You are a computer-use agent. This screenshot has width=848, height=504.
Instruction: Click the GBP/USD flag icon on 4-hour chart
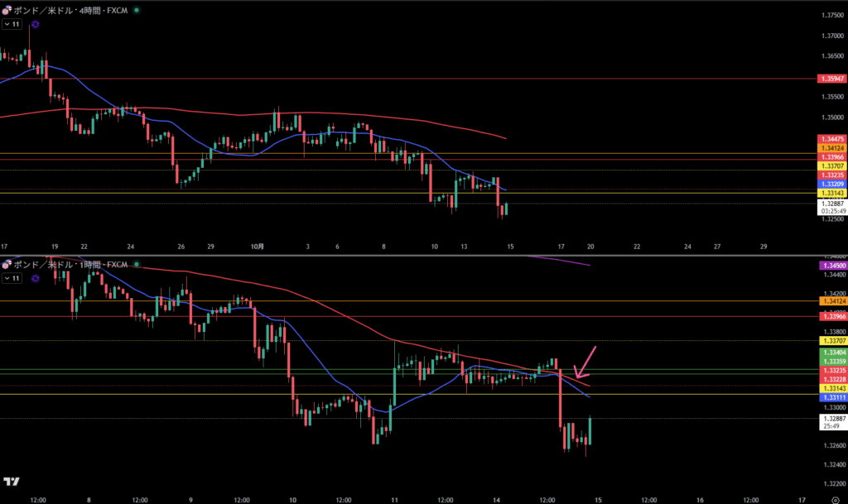tap(7, 10)
